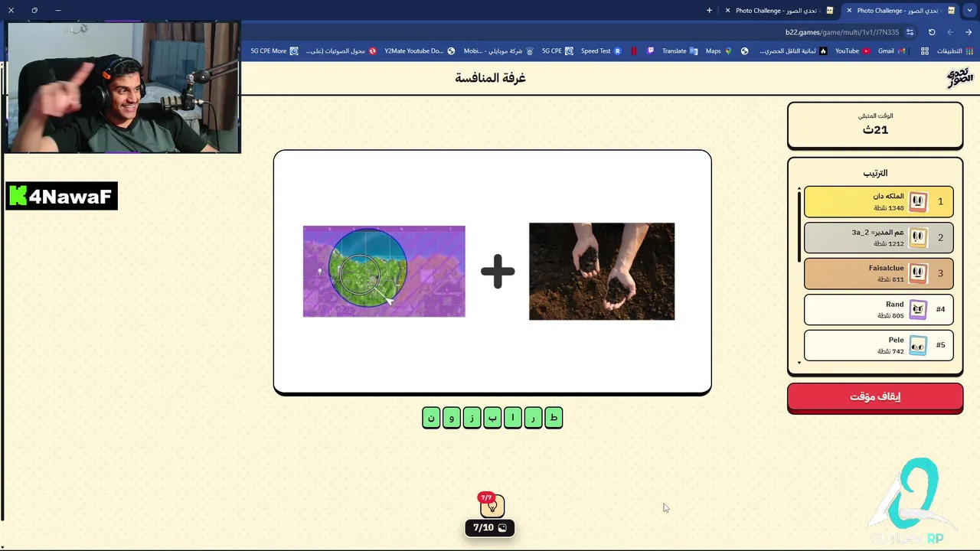Open the التطبيقات apps bookmark
The width and height of the screenshot is (980, 551).
click(956, 51)
